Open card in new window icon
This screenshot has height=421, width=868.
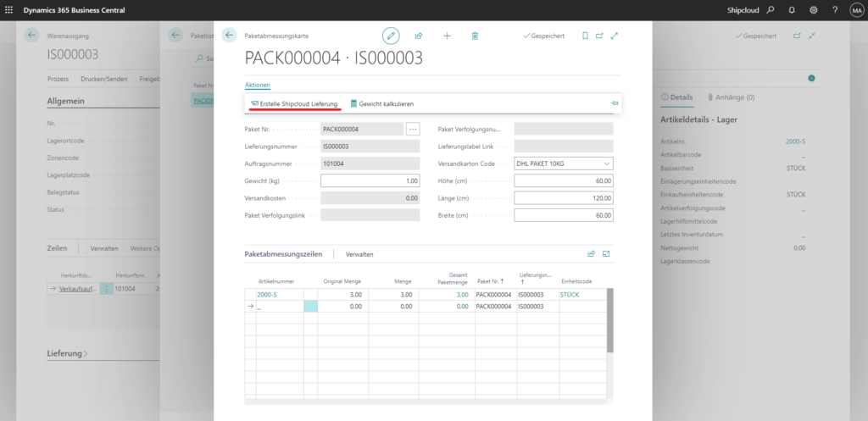coord(599,36)
